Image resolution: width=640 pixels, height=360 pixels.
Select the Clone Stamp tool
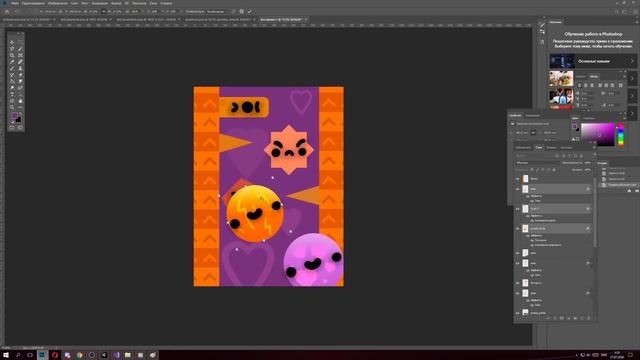pyautogui.click(x=20, y=68)
